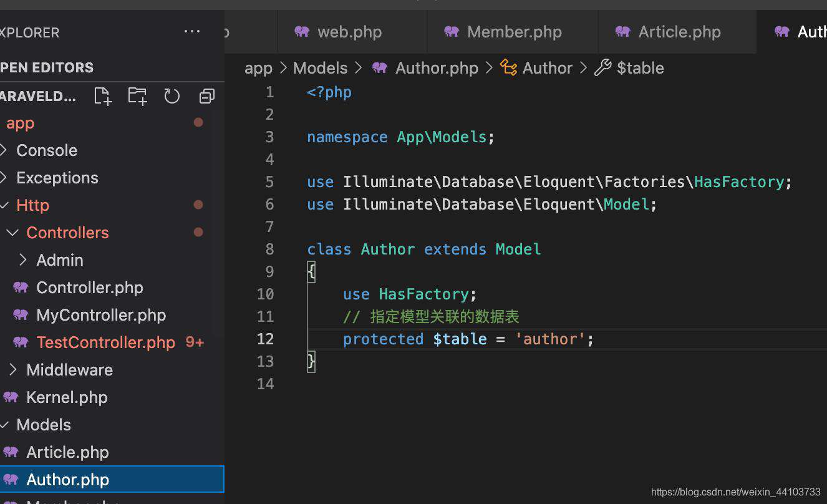The width and height of the screenshot is (827, 504).
Task: Click Models segment in breadcrumb
Action: point(320,68)
